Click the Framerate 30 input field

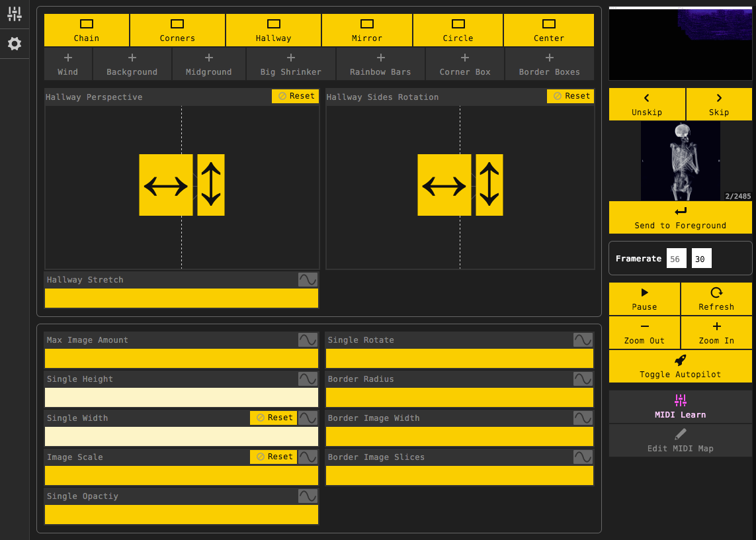[701, 259]
